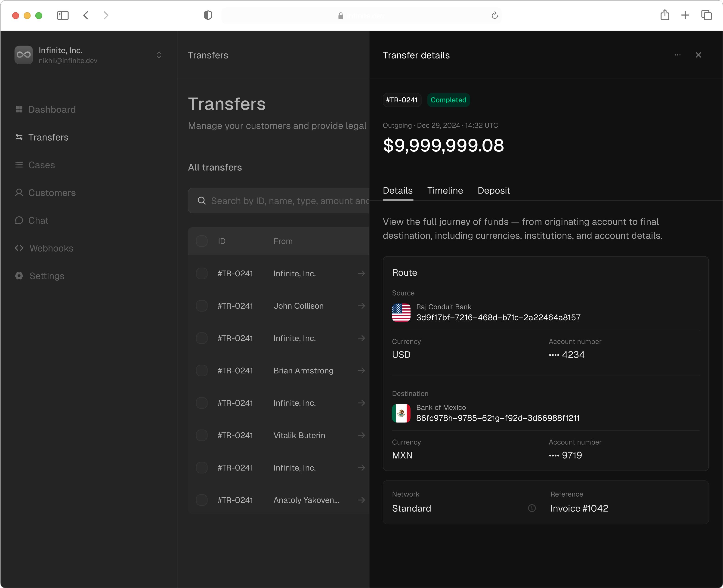Screen dimensions: 723x588
Task: Click the info icon beside Standard network
Action: coord(531,508)
